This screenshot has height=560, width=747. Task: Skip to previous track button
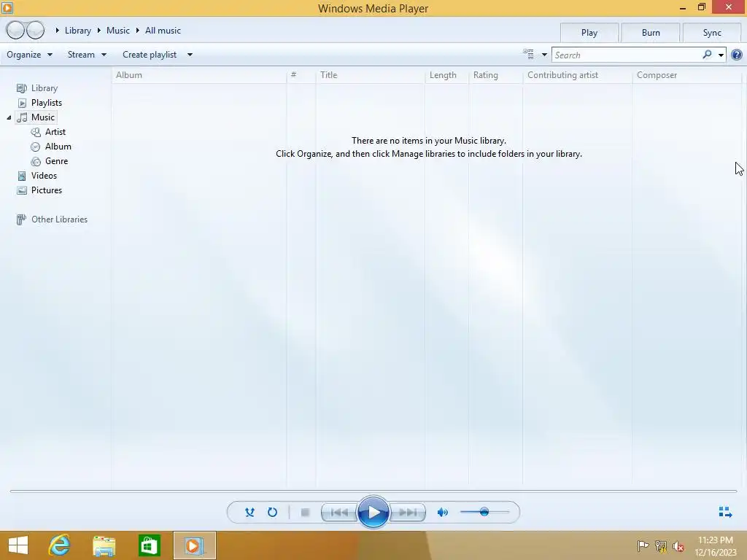point(339,513)
